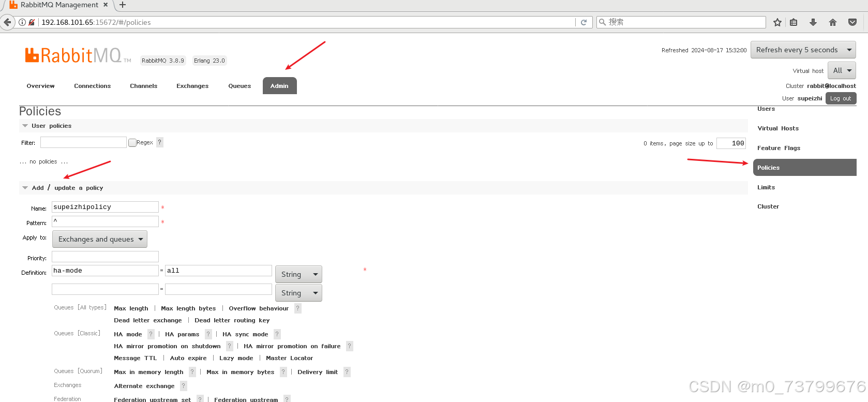Insert Auto expire definition key
This screenshot has width=868, height=402.
click(188, 358)
